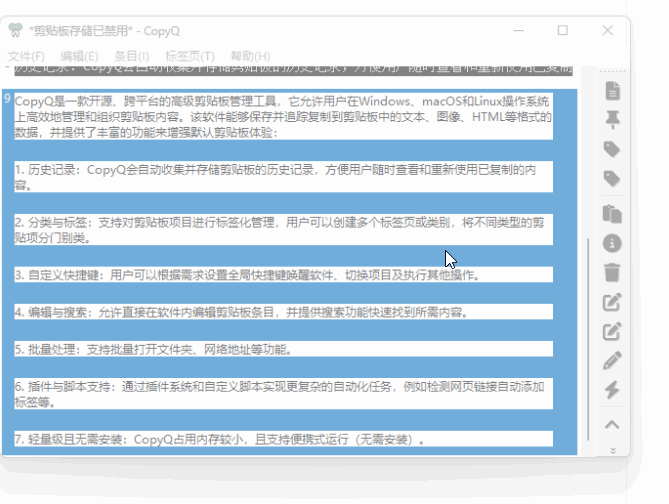Click the edit-square icon right below the trash

tap(612, 302)
